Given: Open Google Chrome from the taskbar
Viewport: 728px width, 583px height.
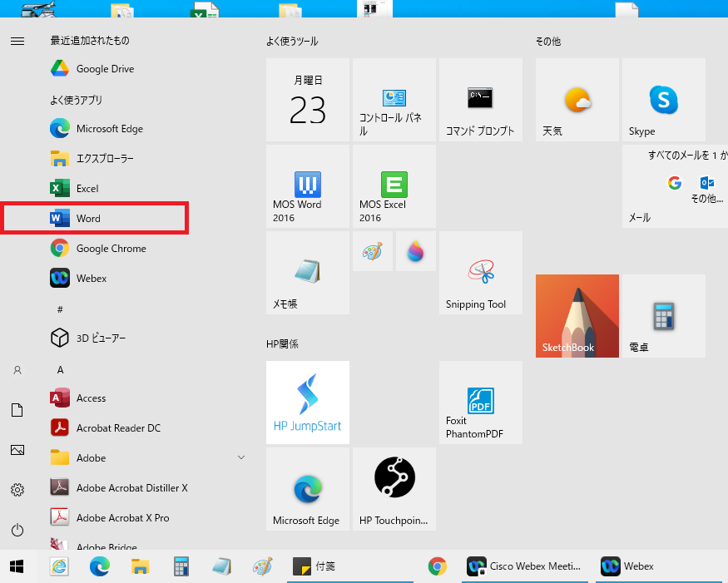Looking at the screenshot, I should (437, 566).
